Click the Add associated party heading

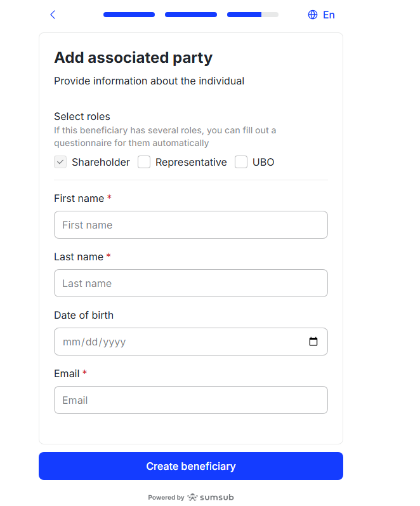133,58
